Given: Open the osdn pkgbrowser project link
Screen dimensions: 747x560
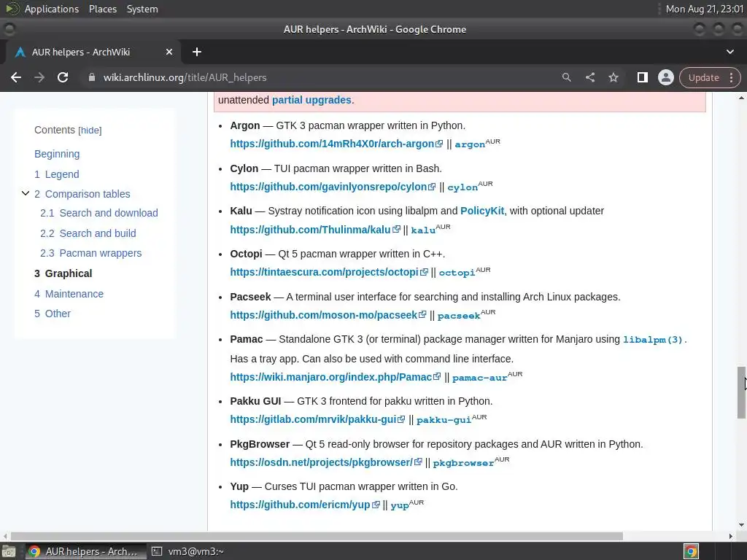Looking at the screenshot, I should pos(326,462).
